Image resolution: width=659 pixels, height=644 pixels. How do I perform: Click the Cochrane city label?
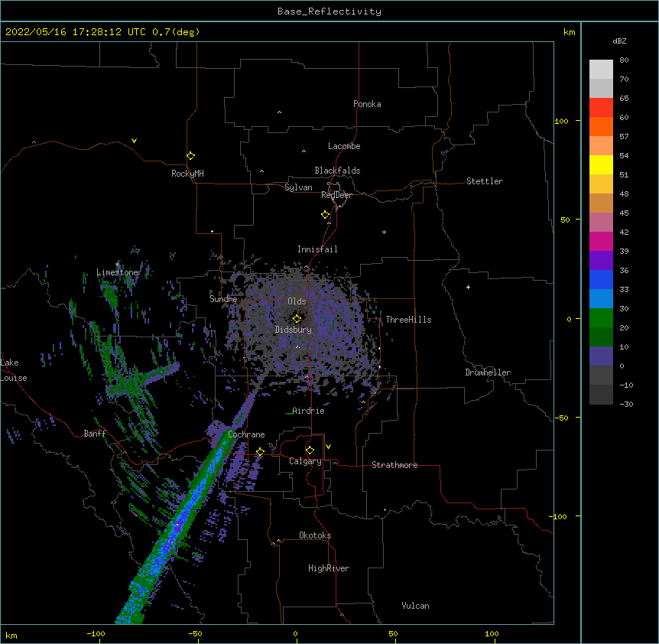pos(246,434)
